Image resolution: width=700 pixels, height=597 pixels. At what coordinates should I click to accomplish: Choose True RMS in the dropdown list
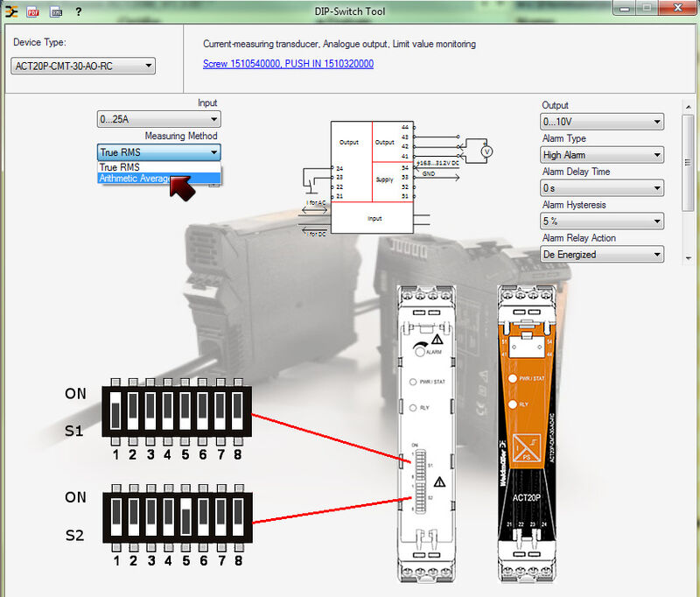(120, 167)
